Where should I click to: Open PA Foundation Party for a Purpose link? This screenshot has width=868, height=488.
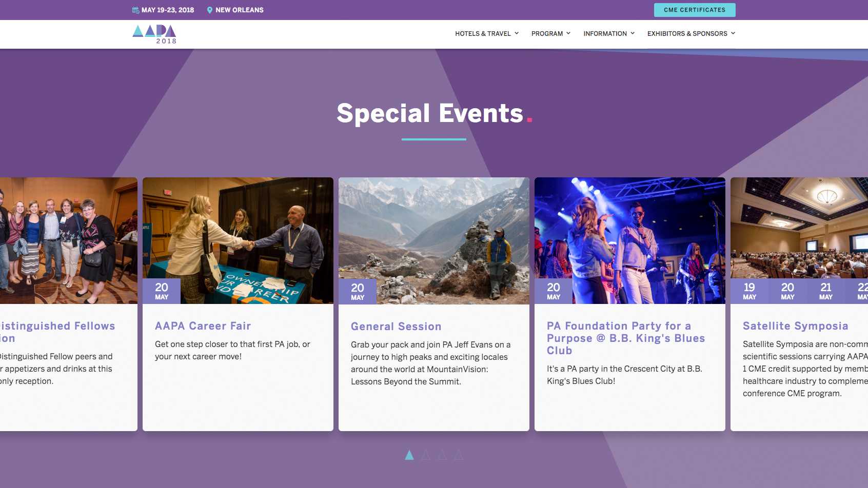[x=626, y=338]
